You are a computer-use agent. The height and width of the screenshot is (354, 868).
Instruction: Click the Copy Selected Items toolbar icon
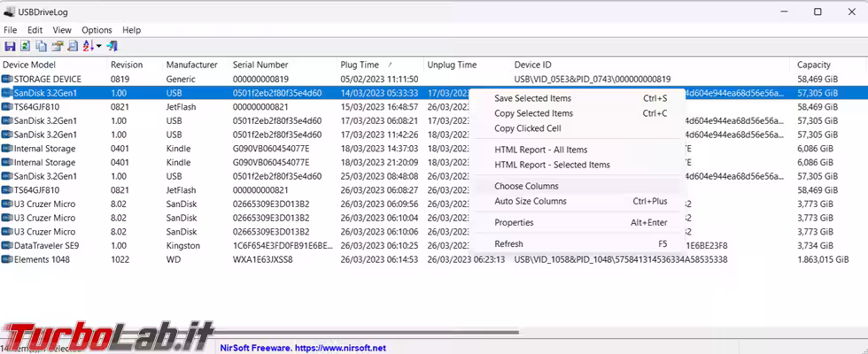tap(41, 46)
